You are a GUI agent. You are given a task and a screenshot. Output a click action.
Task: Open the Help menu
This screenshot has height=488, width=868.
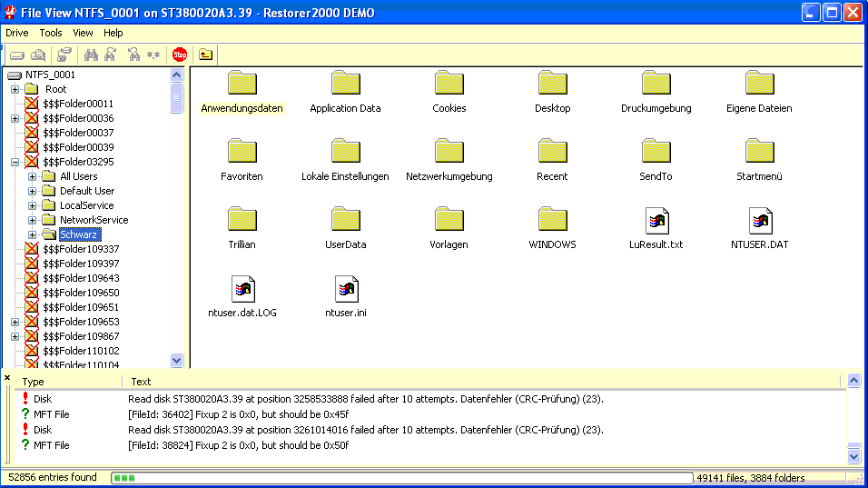tap(113, 33)
